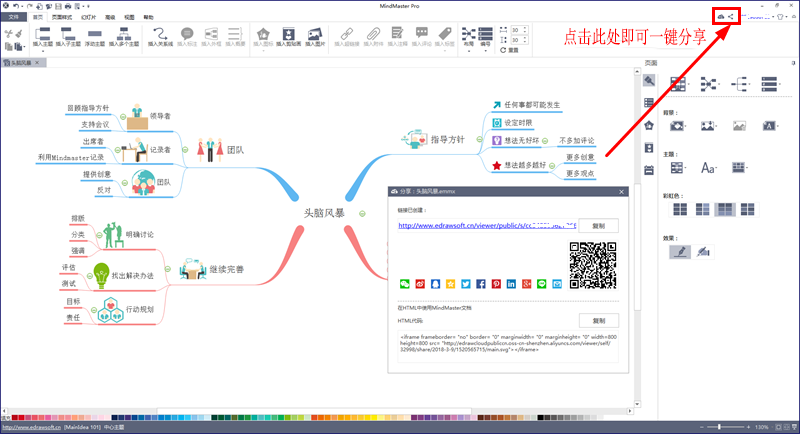Click the HTML iframe code text box
800x434 pixels.
(508, 346)
